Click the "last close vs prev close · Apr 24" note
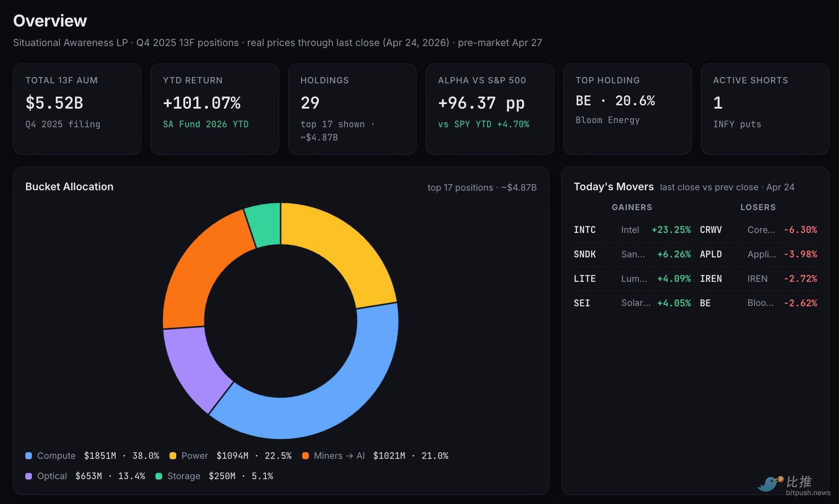The width and height of the screenshot is (839, 504). pos(727,187)
